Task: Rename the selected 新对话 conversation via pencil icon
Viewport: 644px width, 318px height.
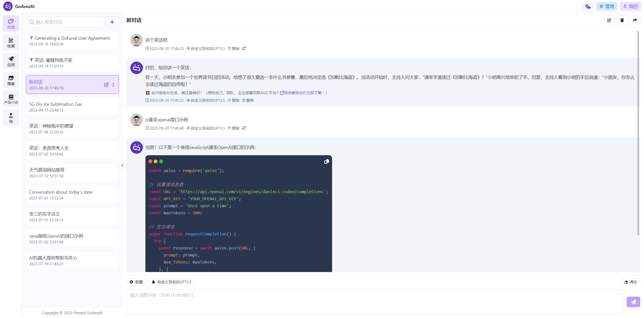Action: tap(106, 85)
